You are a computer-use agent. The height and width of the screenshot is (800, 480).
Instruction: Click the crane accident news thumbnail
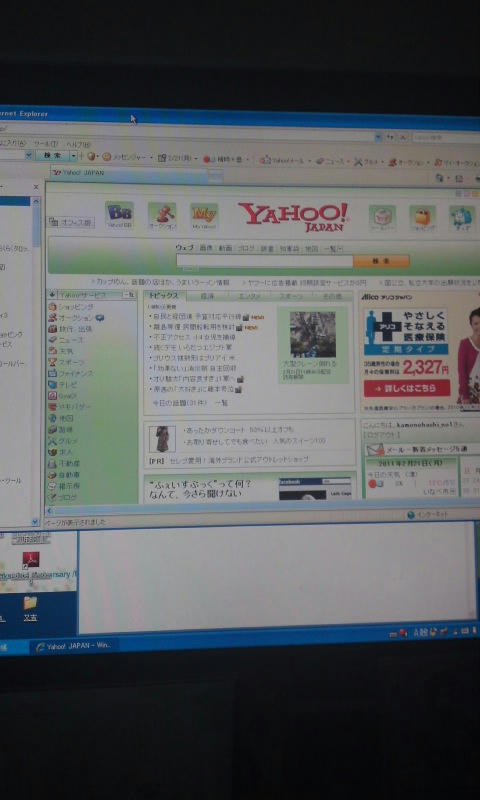point(313,335)
